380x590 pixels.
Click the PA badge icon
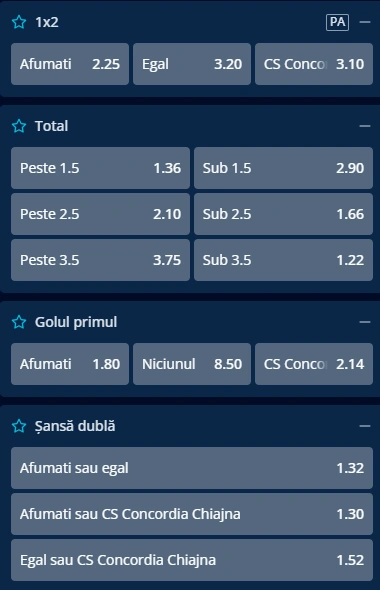pos(337,22)
